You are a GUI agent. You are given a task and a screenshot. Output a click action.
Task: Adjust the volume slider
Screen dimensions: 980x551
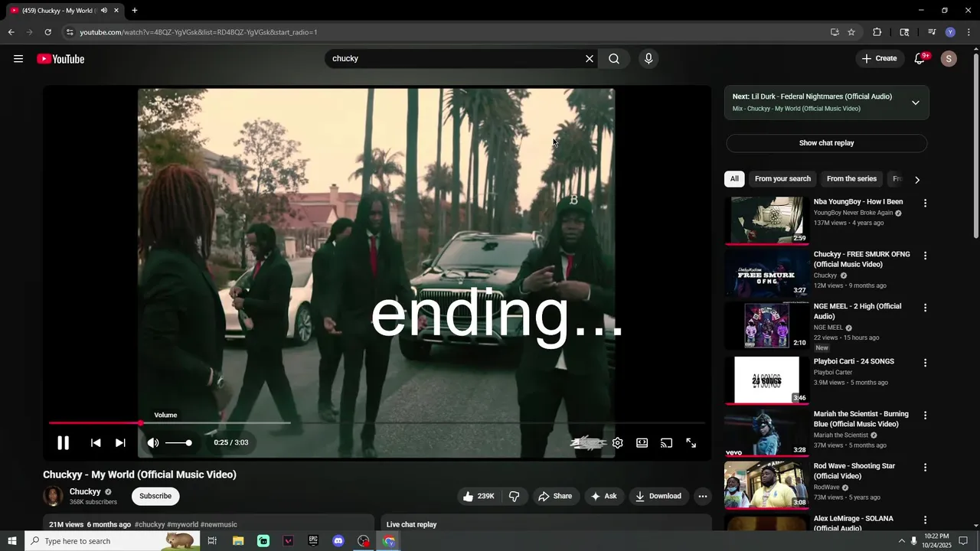click(x=178, y=442)
